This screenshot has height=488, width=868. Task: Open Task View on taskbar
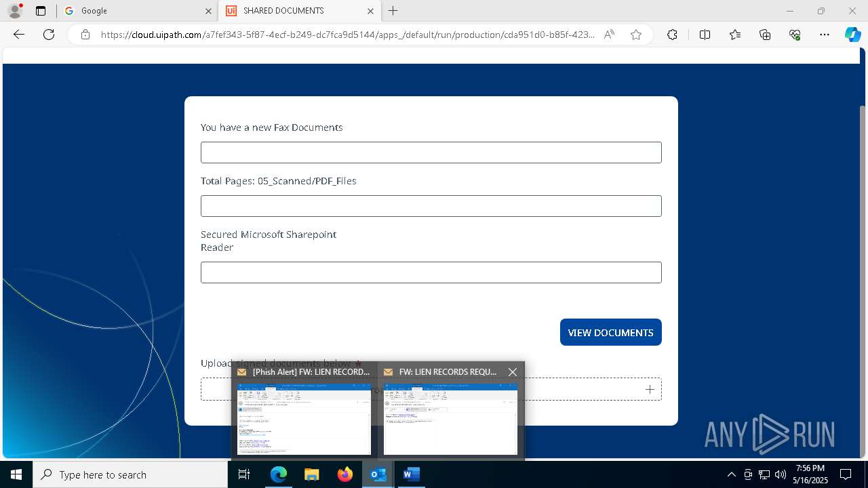coord(245,474)
